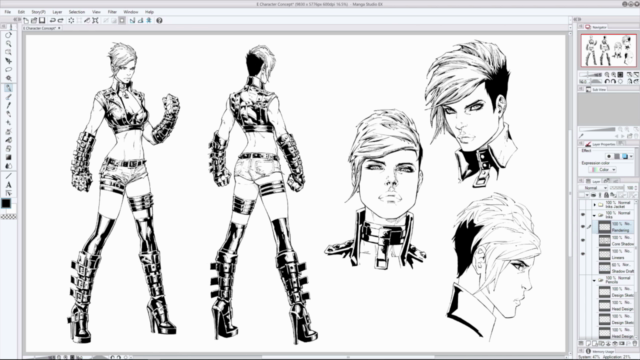Click the layer opacity stepper arrows
The image size is (640, 360).
pyautogui.click(x=636, y=188)
